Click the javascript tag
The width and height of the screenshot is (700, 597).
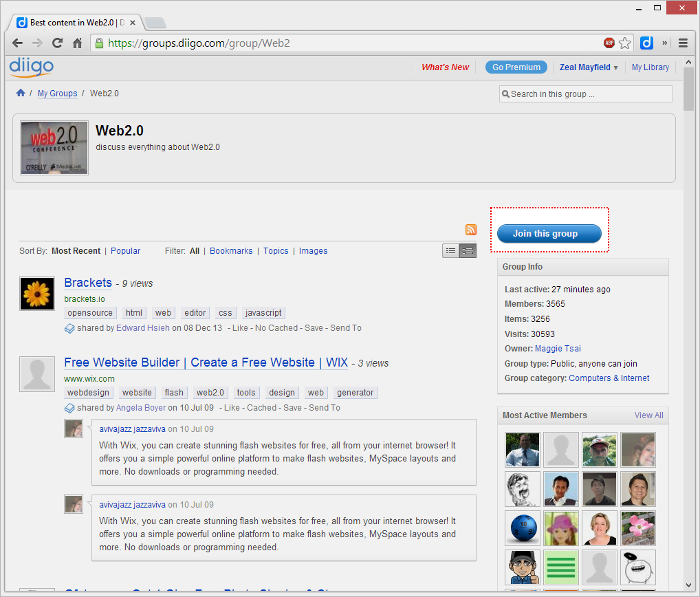tap(263, 313)
